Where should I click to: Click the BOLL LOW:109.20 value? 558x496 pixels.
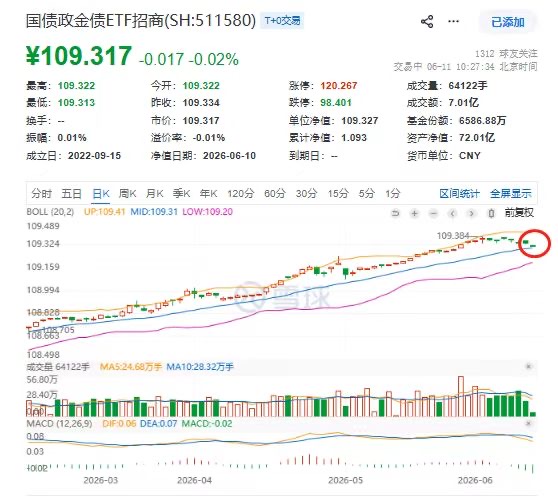[207, 212]
